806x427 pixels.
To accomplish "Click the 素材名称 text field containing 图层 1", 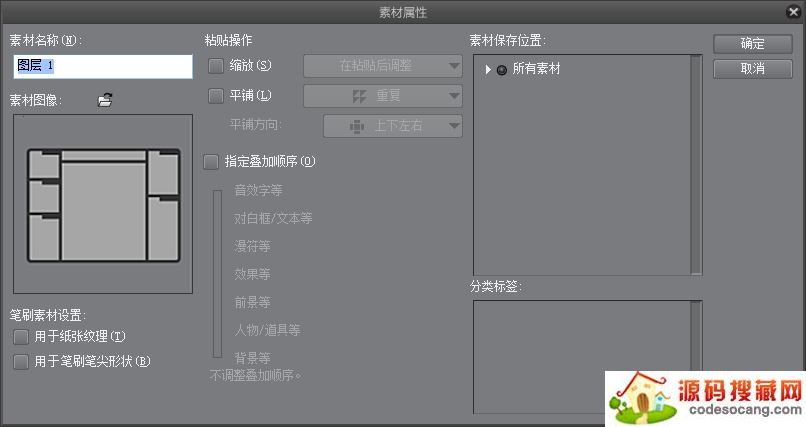I will click(102, 66).
